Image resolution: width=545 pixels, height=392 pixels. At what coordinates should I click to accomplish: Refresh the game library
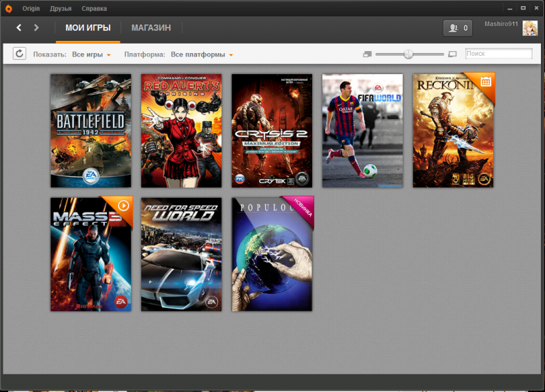(x=20, y=54)
